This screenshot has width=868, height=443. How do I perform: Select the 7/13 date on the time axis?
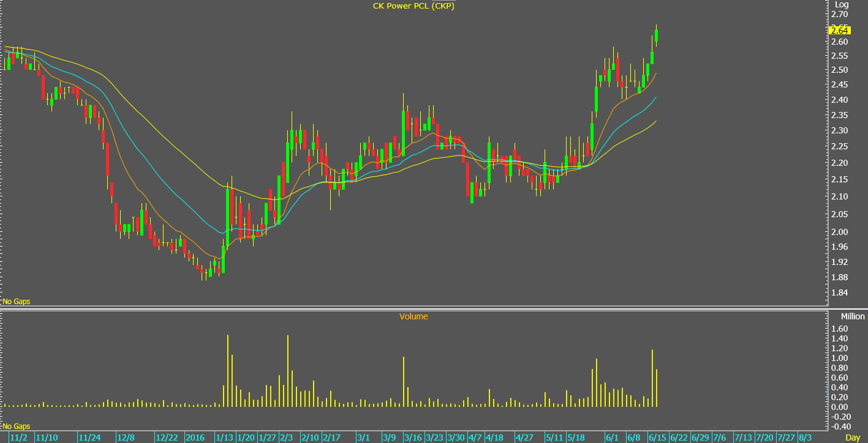(744, 437)
